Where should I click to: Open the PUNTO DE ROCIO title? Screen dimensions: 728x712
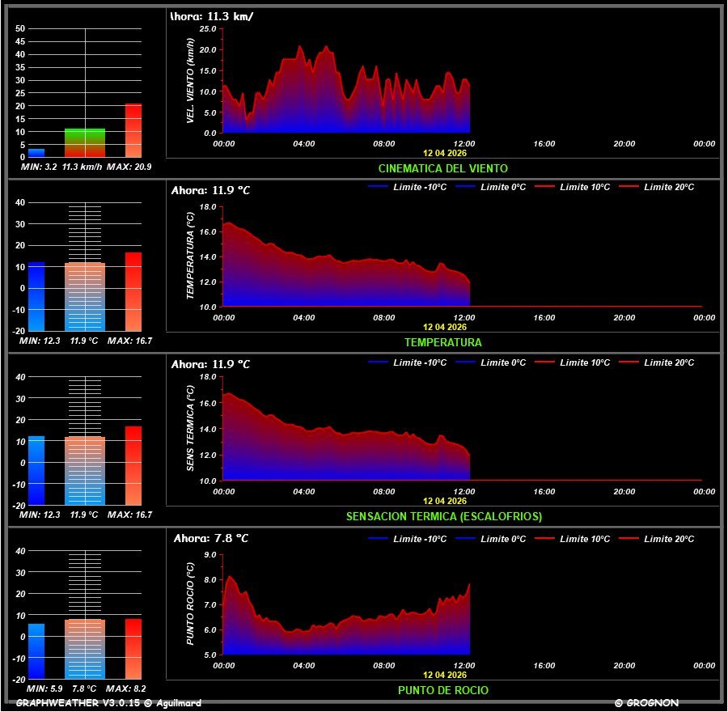click(442, 690)
